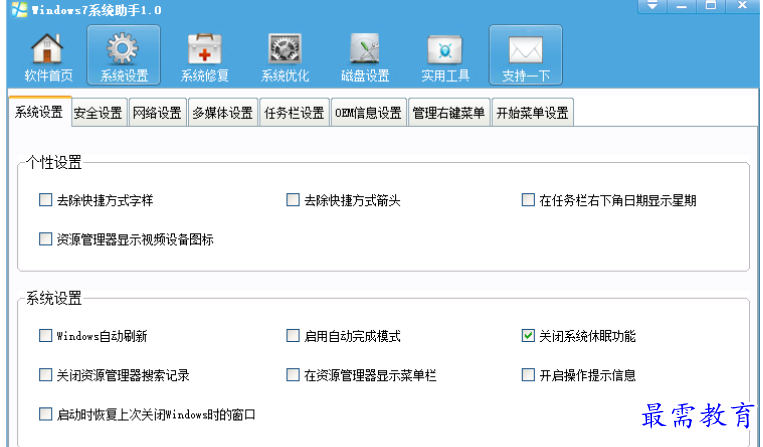Uncheck 关闭系统休眠功能
763x447 pixels.
tap(528, 336)
